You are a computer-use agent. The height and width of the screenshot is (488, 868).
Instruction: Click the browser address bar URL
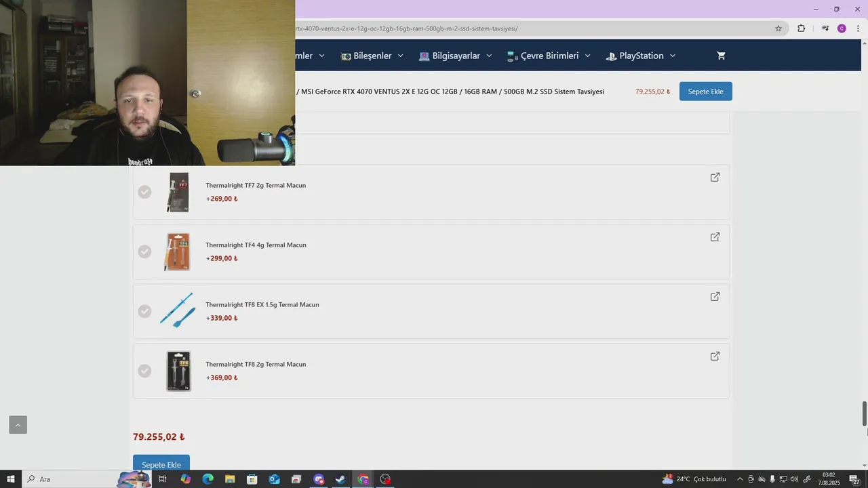click(x=407, y=28)
